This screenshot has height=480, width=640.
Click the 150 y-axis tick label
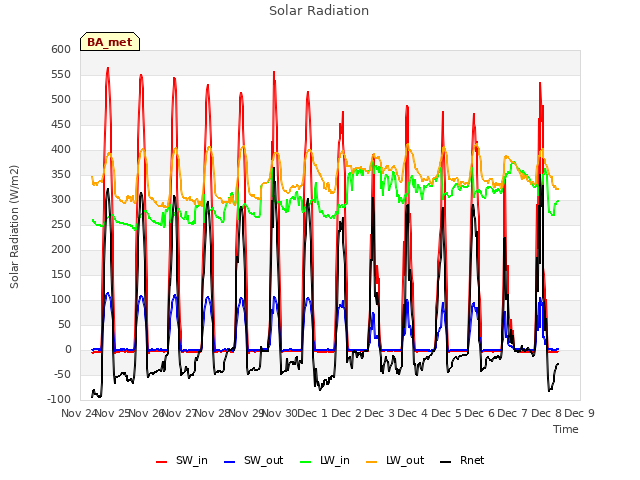click(61, 274)
